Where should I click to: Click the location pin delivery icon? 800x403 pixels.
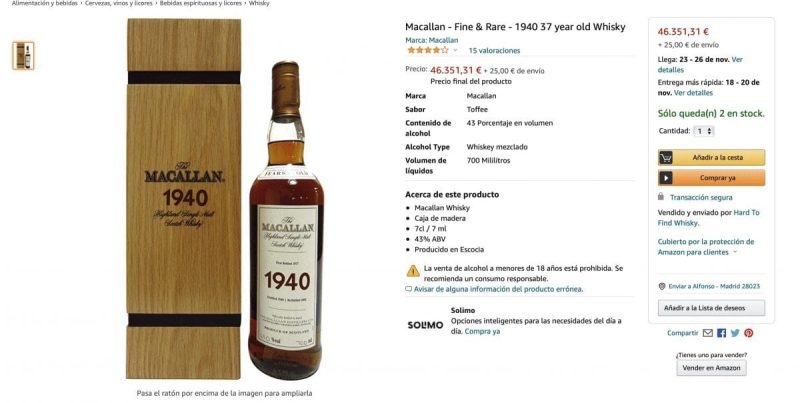(662, 287)
